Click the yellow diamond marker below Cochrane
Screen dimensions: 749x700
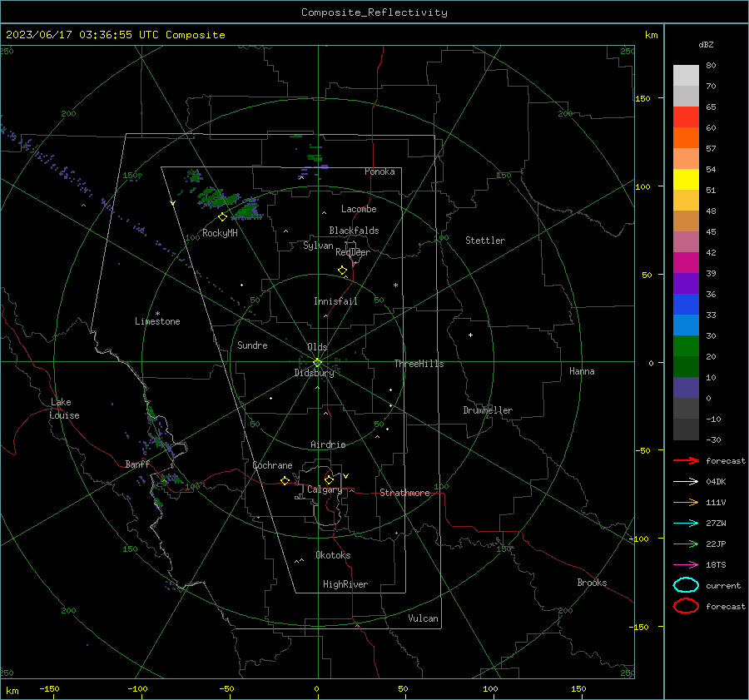(285, 480)
